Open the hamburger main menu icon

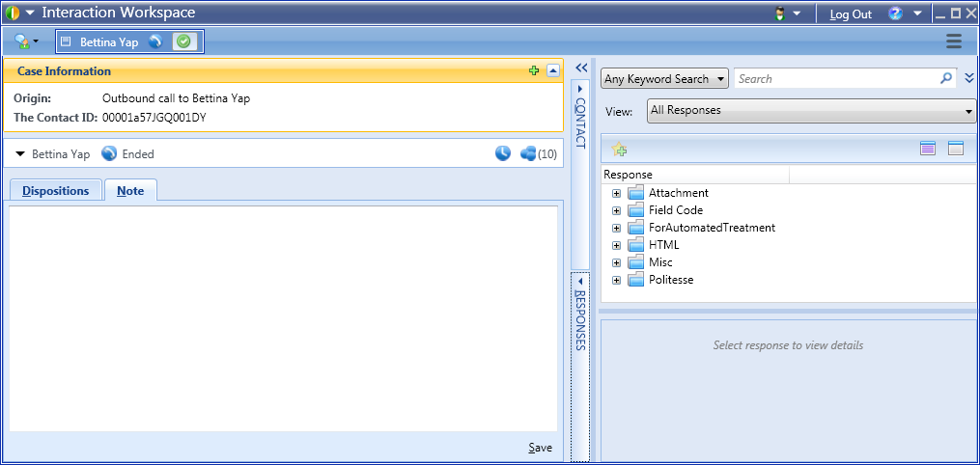point(954,41)
